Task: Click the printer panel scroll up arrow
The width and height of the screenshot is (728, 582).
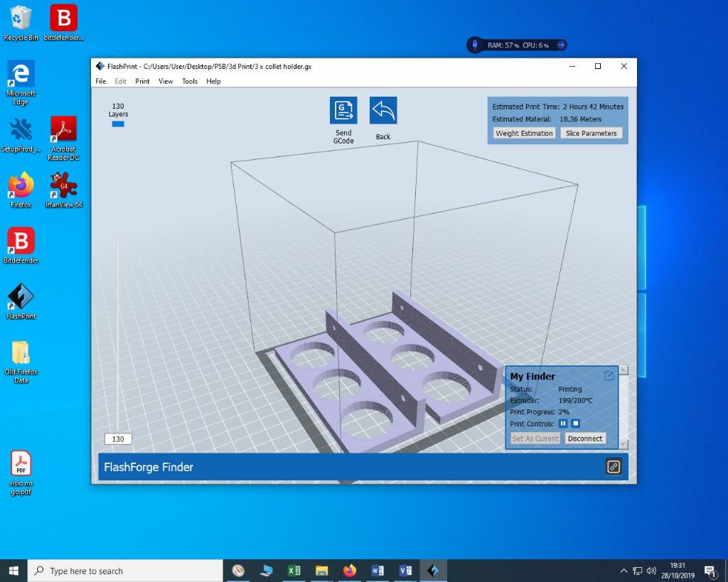Action: coord(623,370)
